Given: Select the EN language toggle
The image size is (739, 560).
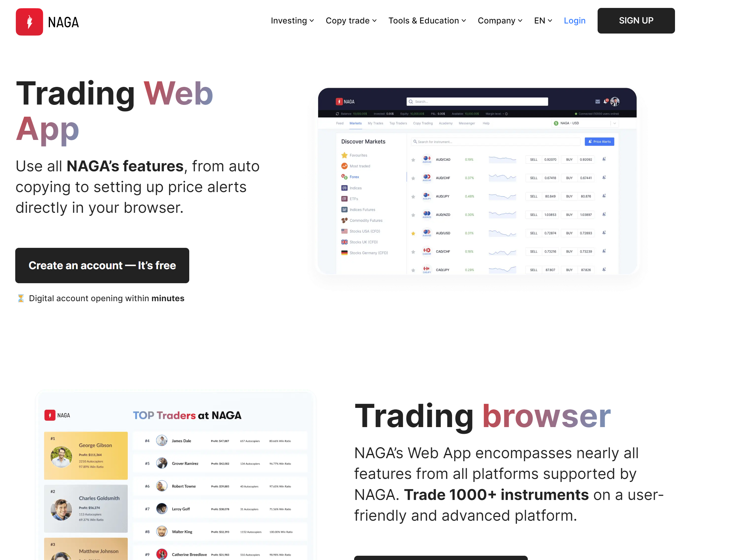Looking at the screenshot, I should [x=542, y=21].
